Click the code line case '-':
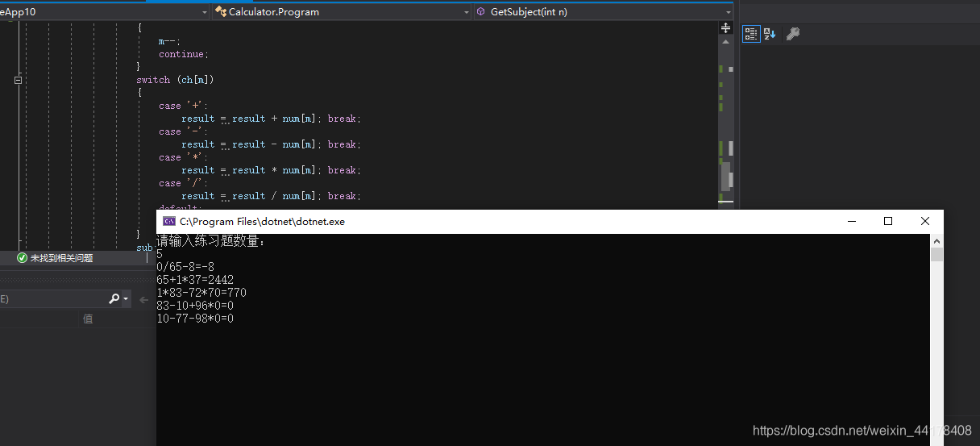The width and height of the screenshot is (980, 446). click(x=183, y=131)
